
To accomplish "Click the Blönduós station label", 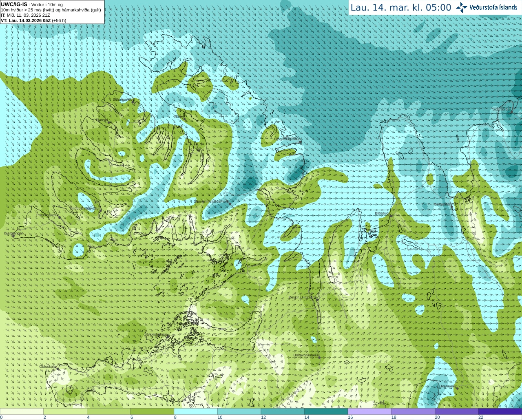I will [x=383, y=213].
